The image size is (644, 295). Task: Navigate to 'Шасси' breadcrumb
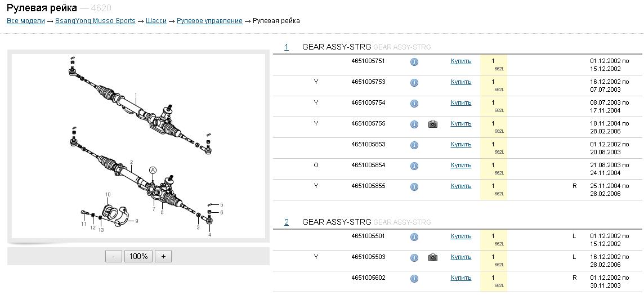coord(156,21)
